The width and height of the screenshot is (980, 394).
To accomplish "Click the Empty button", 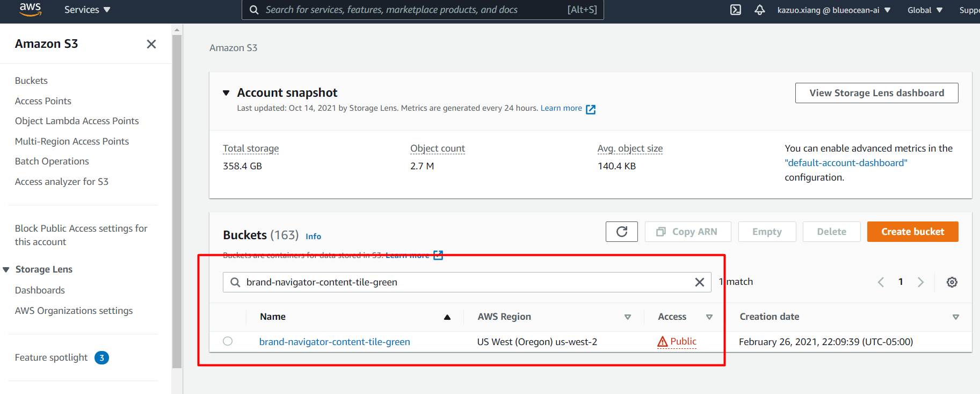I will coord(767,232).
